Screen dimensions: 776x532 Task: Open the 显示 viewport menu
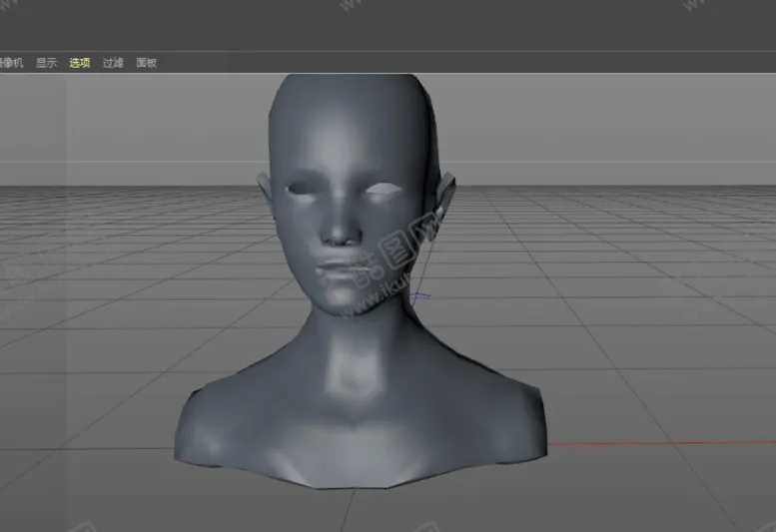click(x=47, y=63)
